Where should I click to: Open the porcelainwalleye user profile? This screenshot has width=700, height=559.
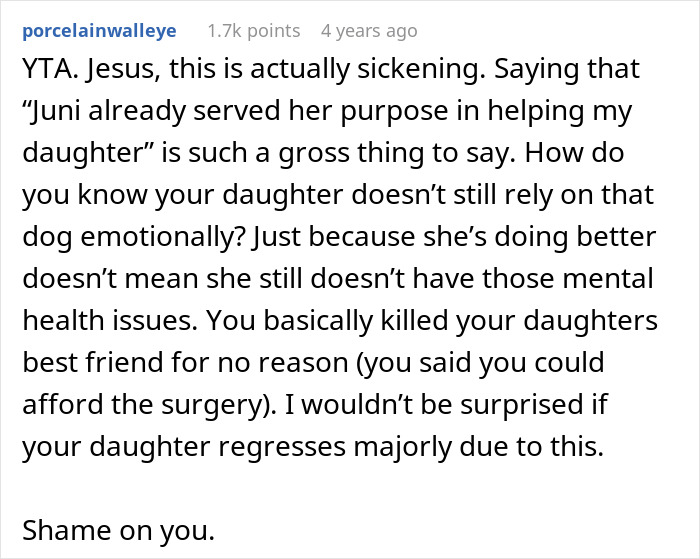point(99,31)
